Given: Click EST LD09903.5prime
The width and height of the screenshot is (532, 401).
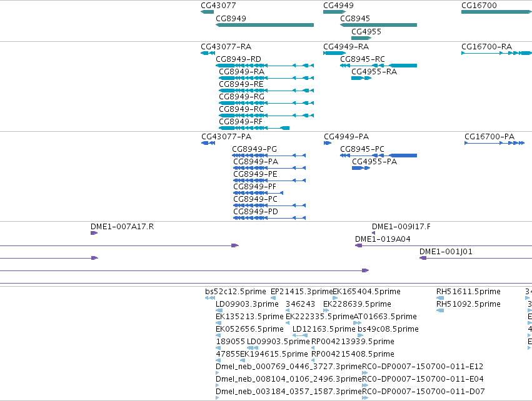Looking at the screenshot, I should click(x=253, y=348).
